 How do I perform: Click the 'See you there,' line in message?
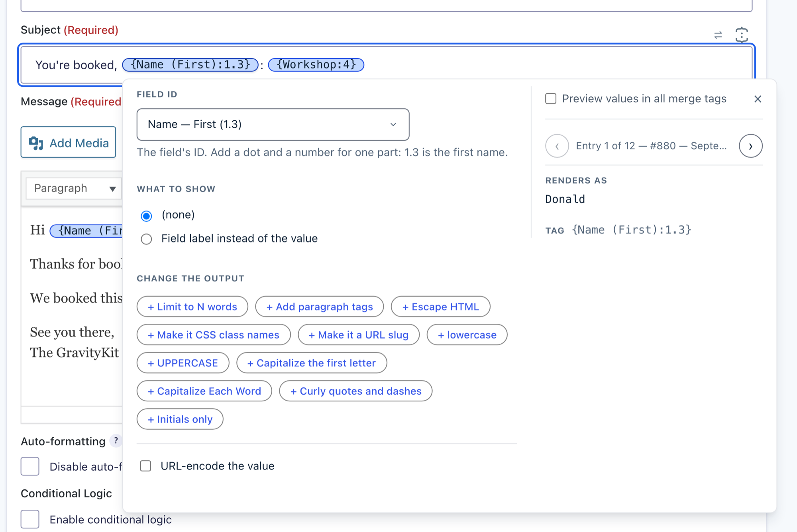(72, 332)
